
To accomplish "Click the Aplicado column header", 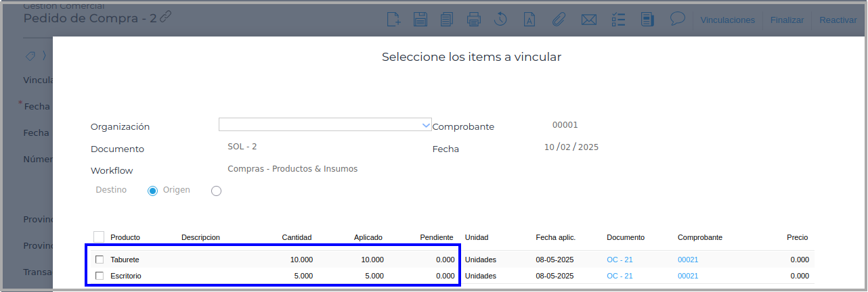I will pyautogui.click(x=368, y=237).
